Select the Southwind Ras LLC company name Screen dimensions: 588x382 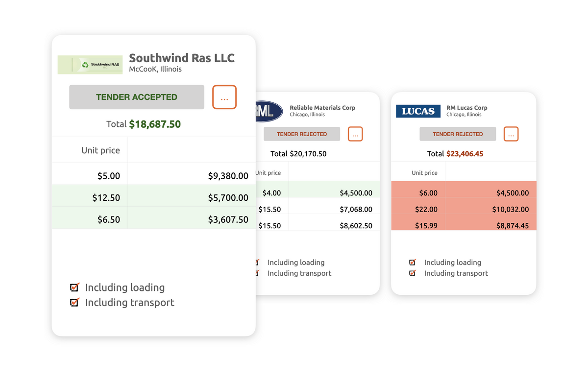coord(182,58)
